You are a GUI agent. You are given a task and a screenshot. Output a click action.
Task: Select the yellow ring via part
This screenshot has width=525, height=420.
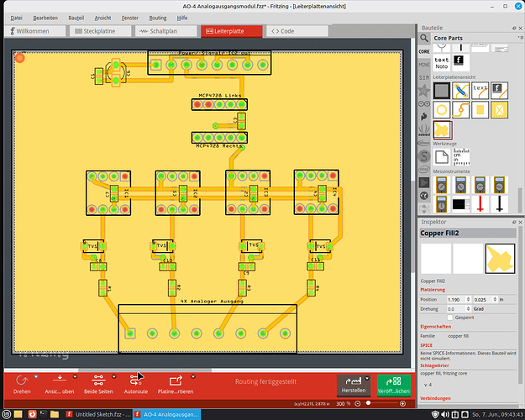click(x=442, y=110)
